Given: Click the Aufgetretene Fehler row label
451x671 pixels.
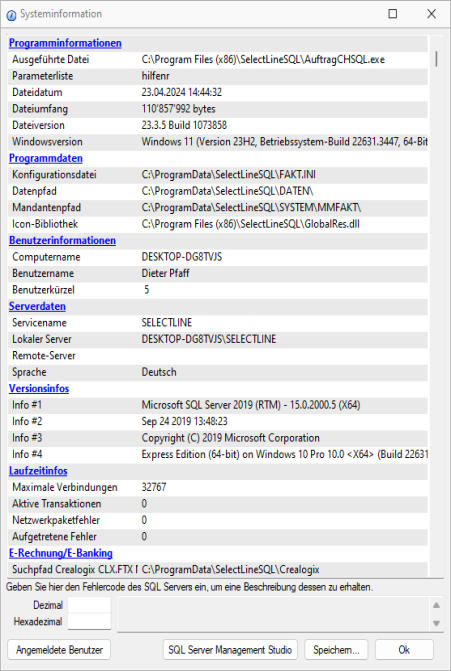Looking at the screenshot, I should pos(54,537).
